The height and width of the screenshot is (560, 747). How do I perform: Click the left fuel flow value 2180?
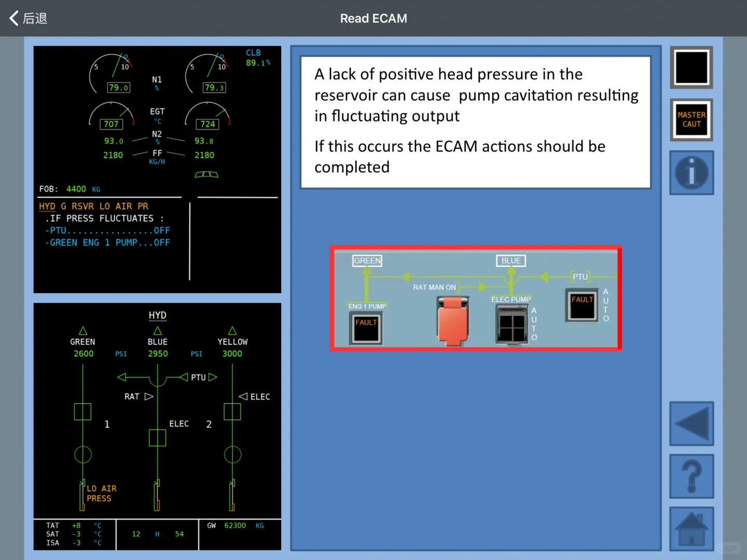coord(113,155)
